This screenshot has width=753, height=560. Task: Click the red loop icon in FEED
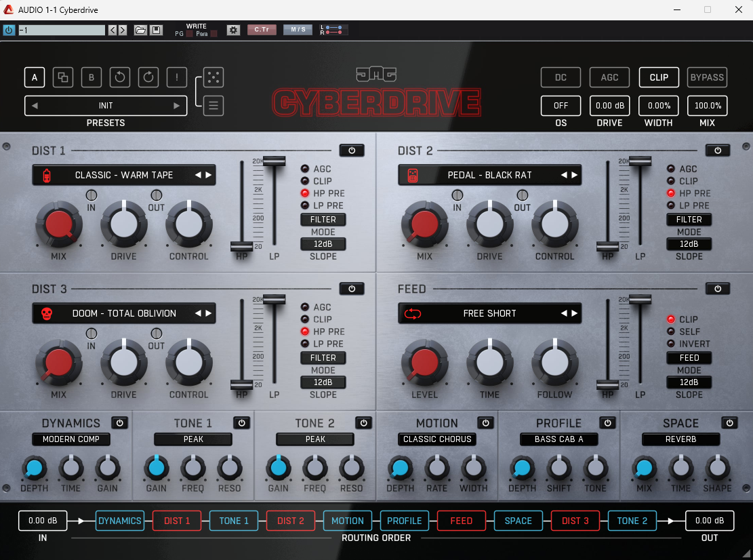coord(413,314)
